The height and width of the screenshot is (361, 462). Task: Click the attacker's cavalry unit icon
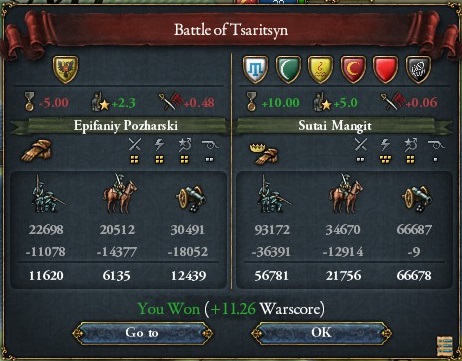pyautogui.click(x=120, y=193)
